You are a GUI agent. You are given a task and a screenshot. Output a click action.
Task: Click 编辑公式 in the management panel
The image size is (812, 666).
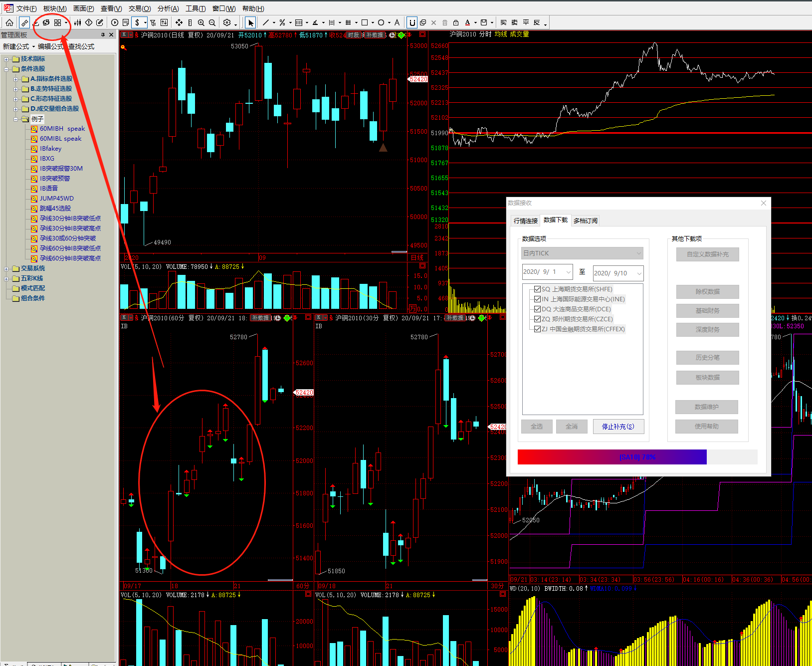click(50, 46)
